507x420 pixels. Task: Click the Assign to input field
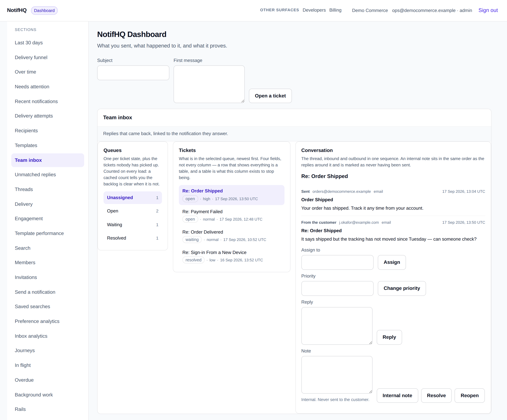[x=337, y=262]
